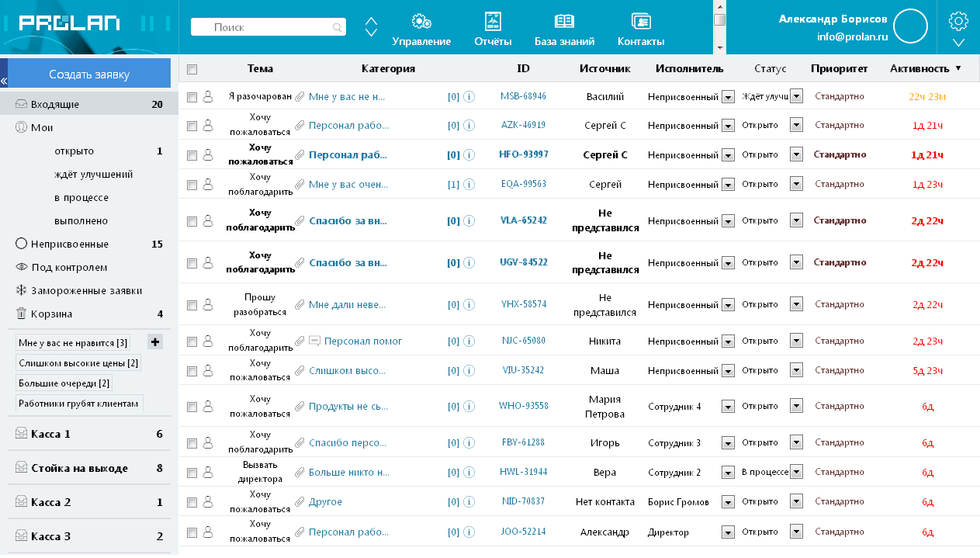The width and height of the screenshot is (980, 558).
Task: Open the Отчёты reports icon
Action: tap(493, 22)
